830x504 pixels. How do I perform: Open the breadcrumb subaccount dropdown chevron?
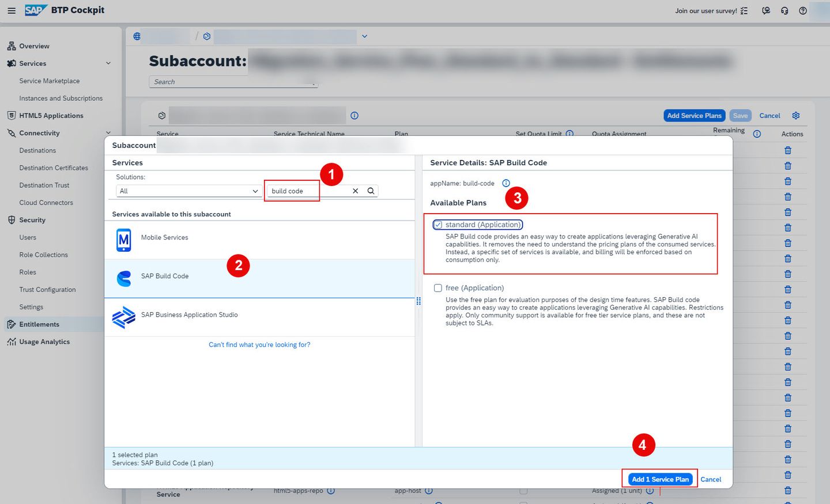coord(364,36)
